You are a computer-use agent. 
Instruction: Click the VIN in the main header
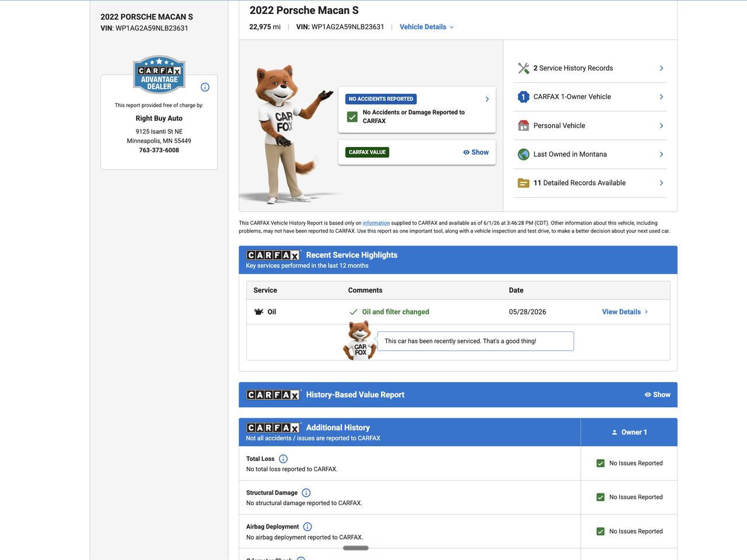[340, 27]
